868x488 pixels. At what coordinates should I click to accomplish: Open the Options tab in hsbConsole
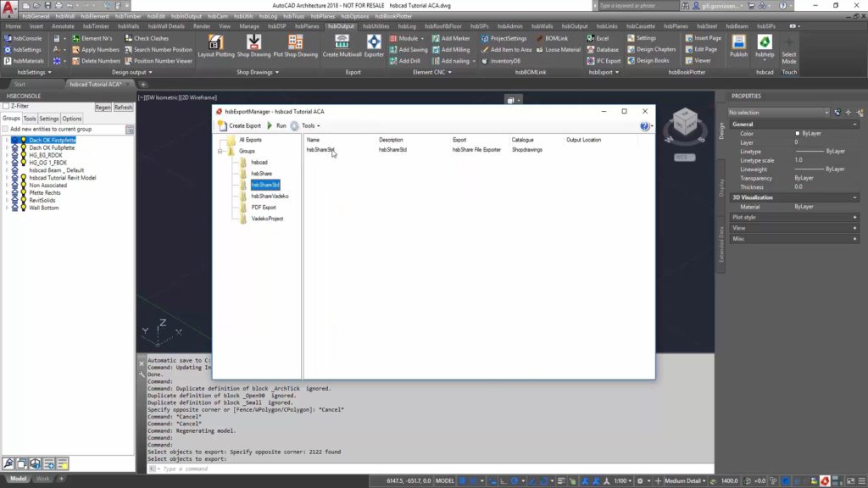[x=71, y=119]
